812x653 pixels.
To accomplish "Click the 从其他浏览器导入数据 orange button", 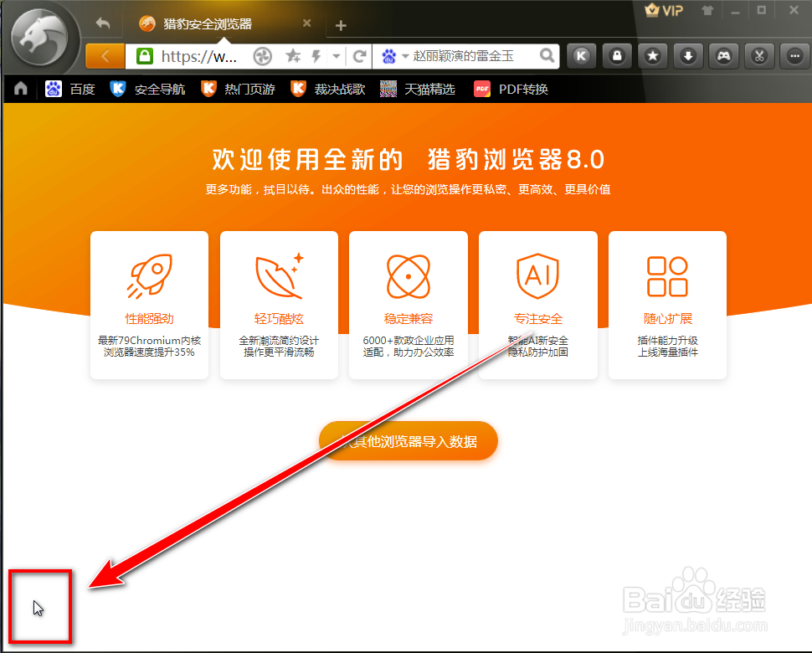I will tap(408, 440).
